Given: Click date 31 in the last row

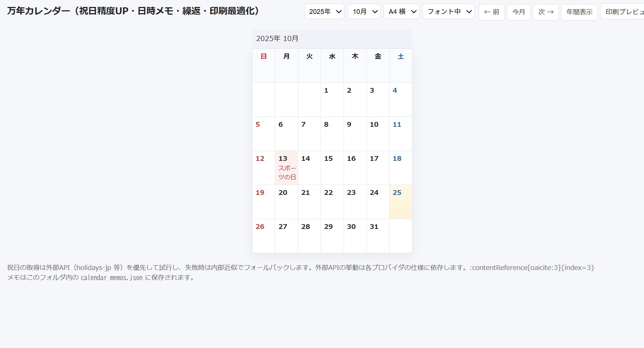Looking at the screenshot, I should pyautogui.click(x=378, y=236).
